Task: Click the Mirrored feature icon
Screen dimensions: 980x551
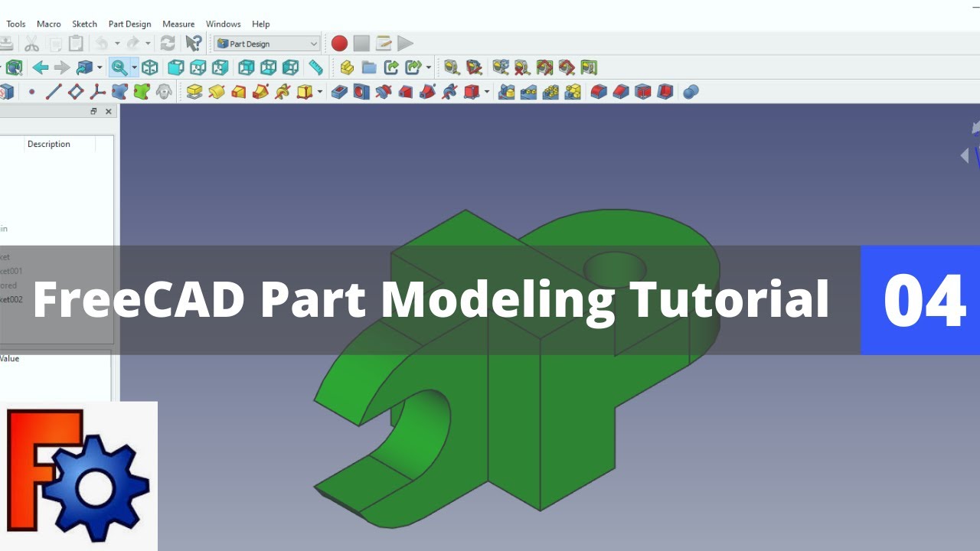Action: 507,92
